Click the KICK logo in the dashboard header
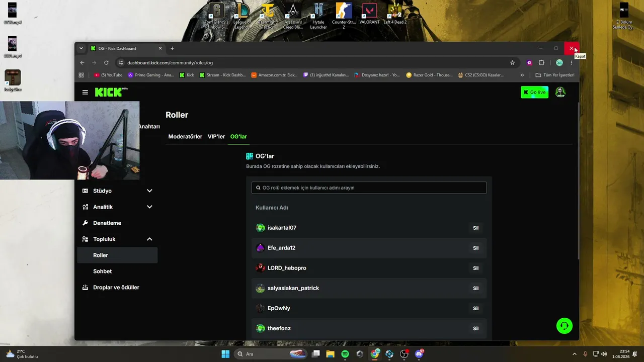This screenshot has width=644, height=362. tap(111, 92)
